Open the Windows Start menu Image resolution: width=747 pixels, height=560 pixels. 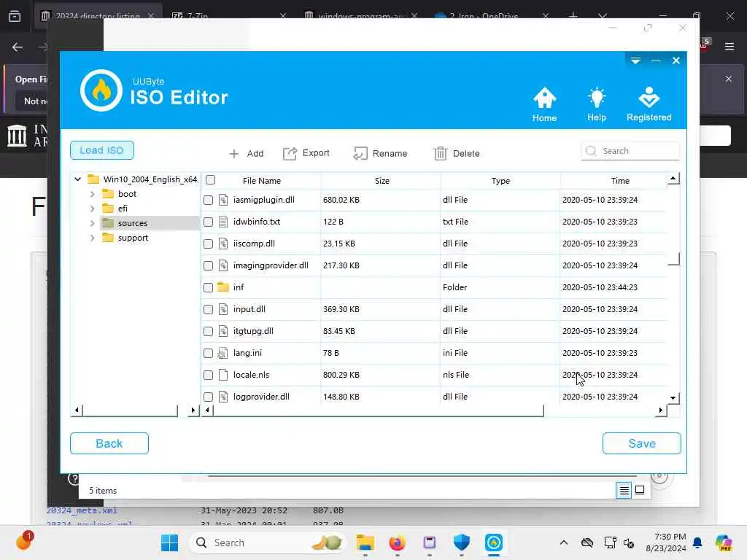click(x=169, y=542)
